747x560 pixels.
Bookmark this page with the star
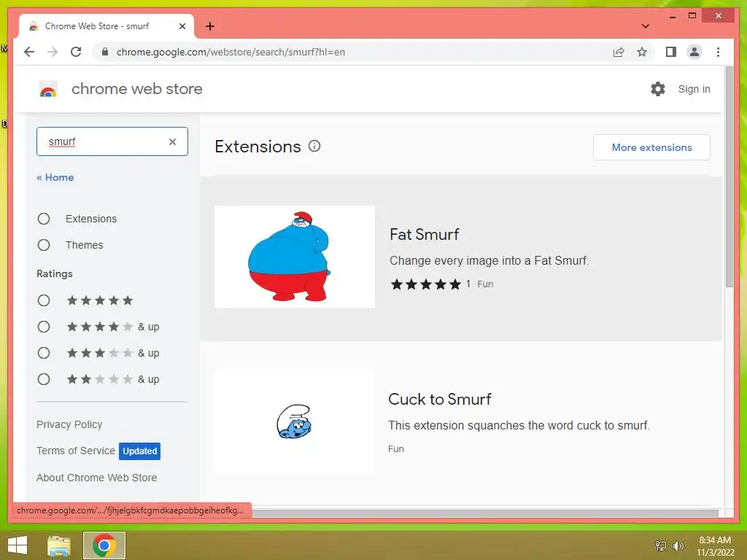click(642, 52)
